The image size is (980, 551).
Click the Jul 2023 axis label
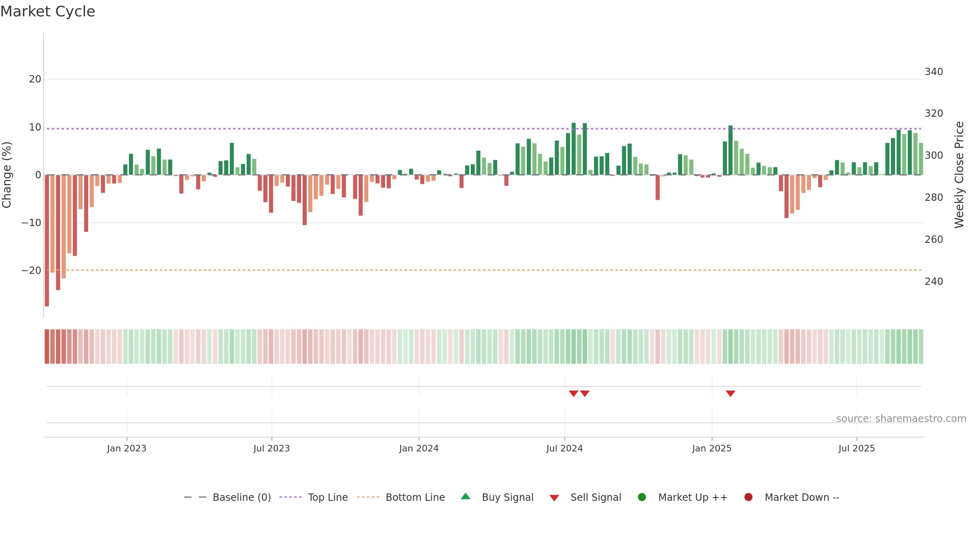pos(272,449)
